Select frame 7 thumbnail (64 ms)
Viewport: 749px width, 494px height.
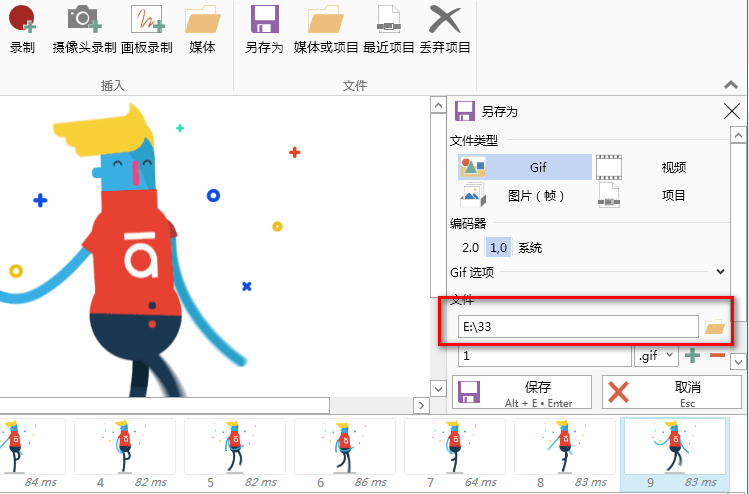454,453
